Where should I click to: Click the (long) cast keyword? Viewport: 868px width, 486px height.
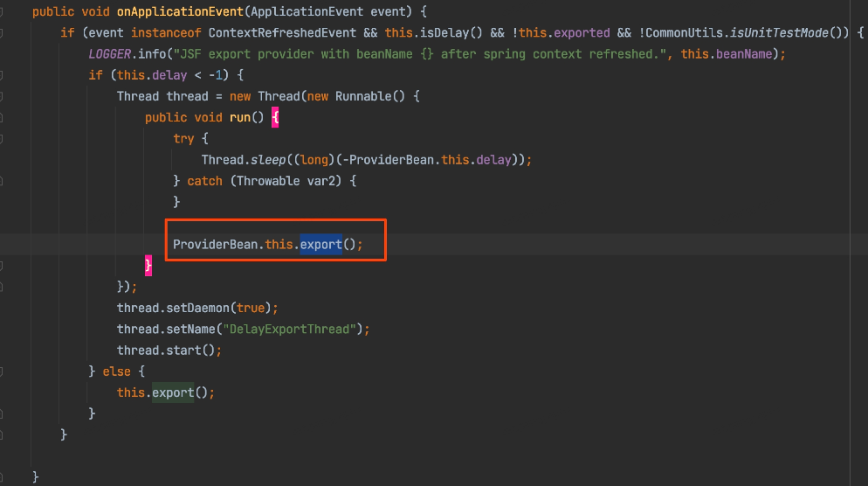click(313, 160)
